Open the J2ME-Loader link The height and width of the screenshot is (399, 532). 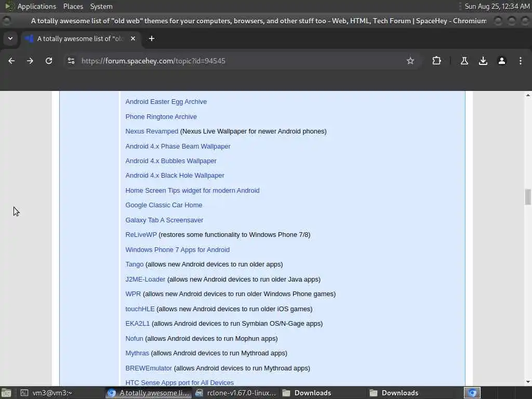click(145, 279)
